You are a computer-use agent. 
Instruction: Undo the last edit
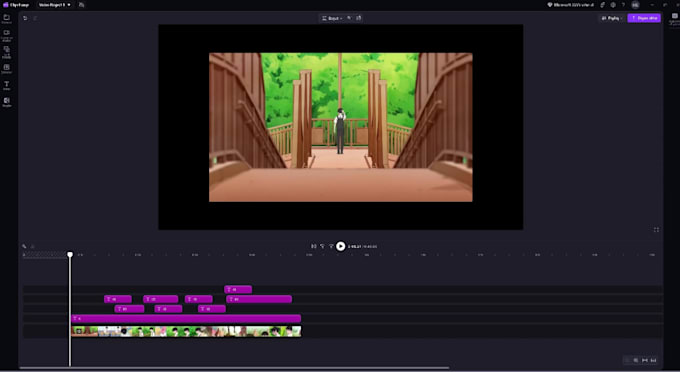25,18
